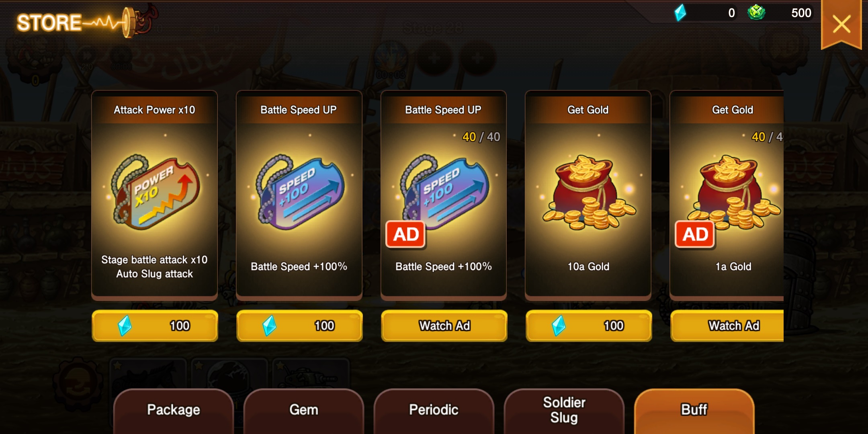The width and height of the screenshot is (868, 434).
Task: Watch Ad for 1a Gold
Action: (727, 325)
